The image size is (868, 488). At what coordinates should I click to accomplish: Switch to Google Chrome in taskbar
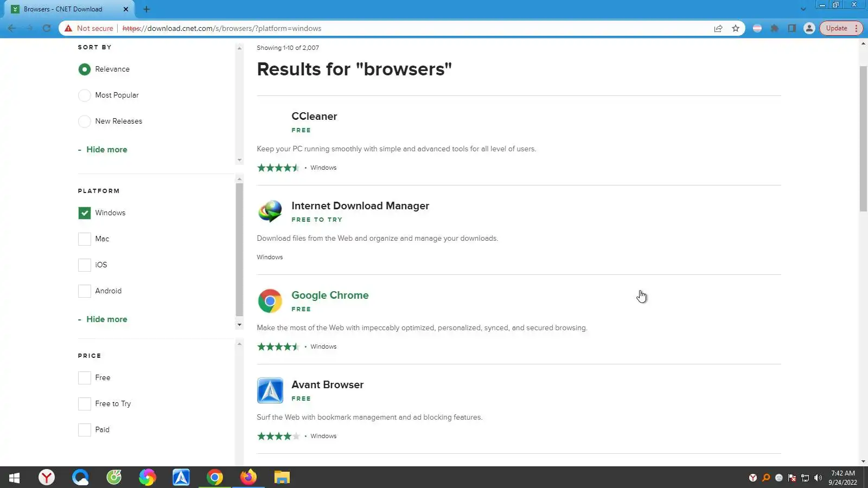[215, 477]
